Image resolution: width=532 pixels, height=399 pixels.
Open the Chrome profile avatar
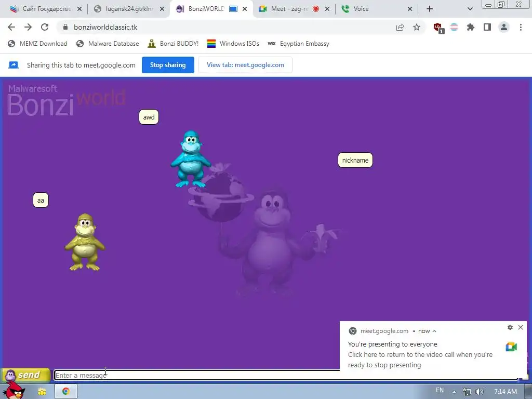click(504, 27)
